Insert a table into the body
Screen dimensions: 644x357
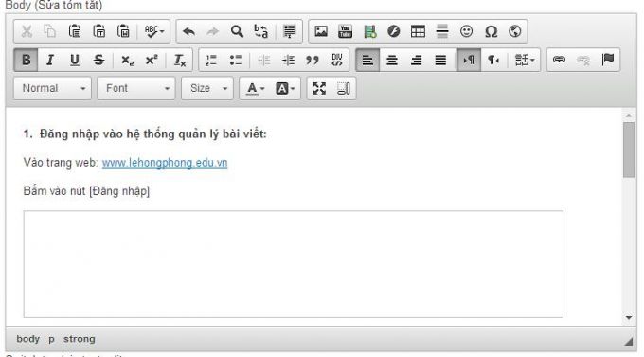(418, 31)
